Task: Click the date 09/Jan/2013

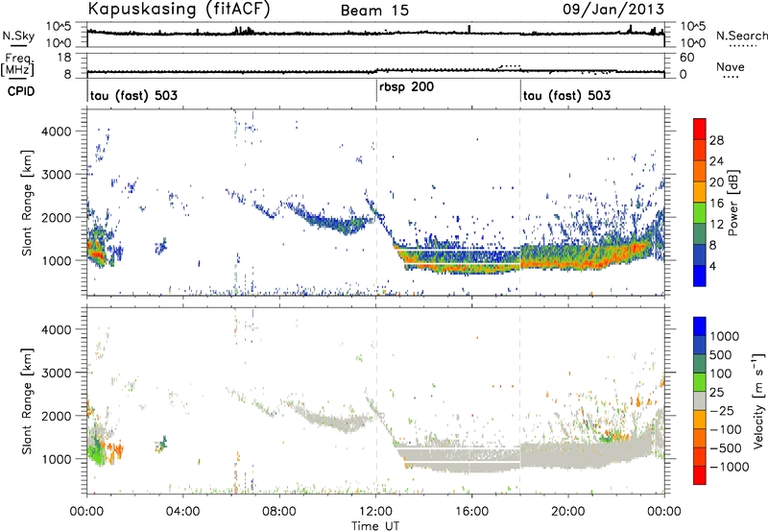Action: (613, 9)
